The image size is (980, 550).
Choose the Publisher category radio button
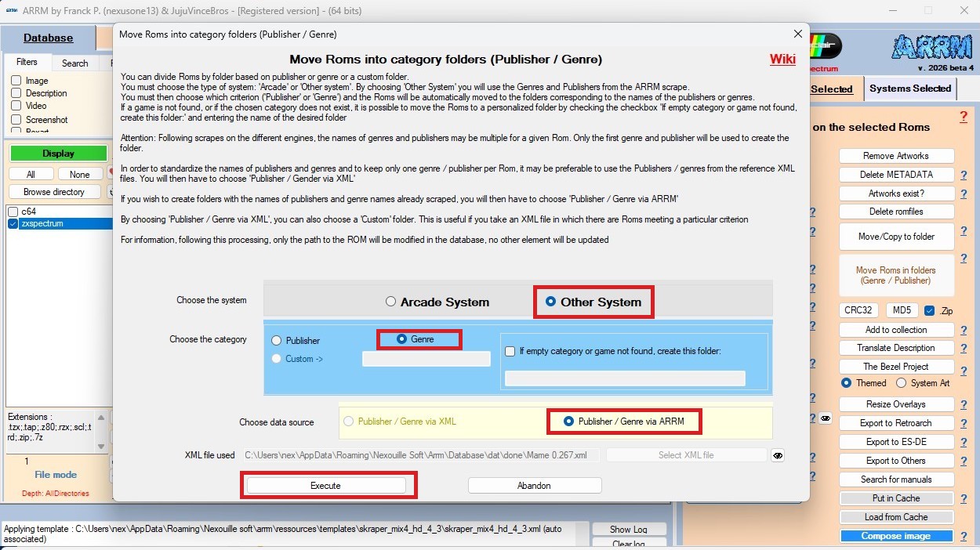click(277, 341)
